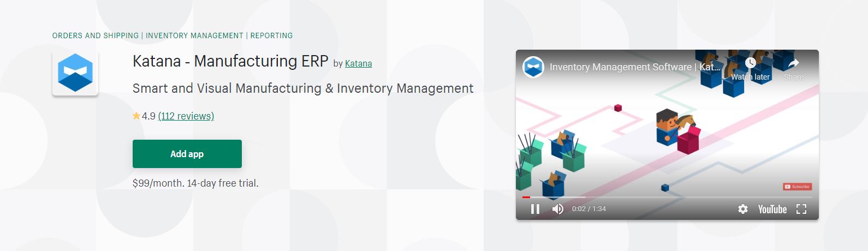Click the Add app button
The height and width of the screenshot is (251, 868).
(187, 154)
